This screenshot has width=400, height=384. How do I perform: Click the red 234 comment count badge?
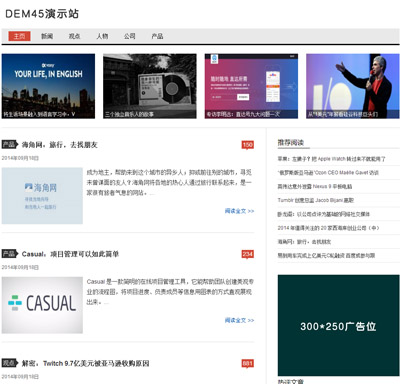coord(248,254)
